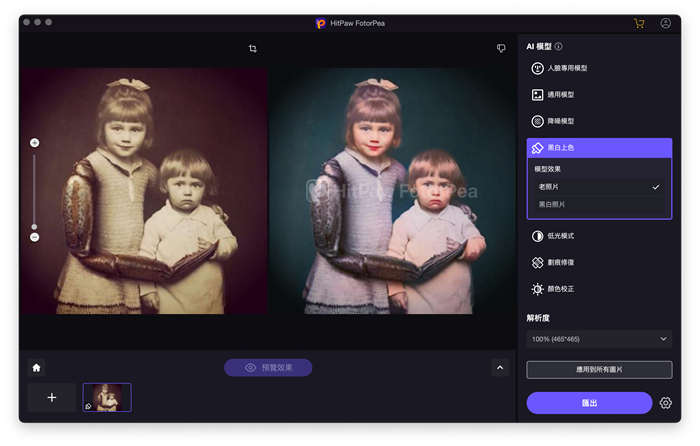
Task: Click the crop tool icon
Action: click(253, 48)
